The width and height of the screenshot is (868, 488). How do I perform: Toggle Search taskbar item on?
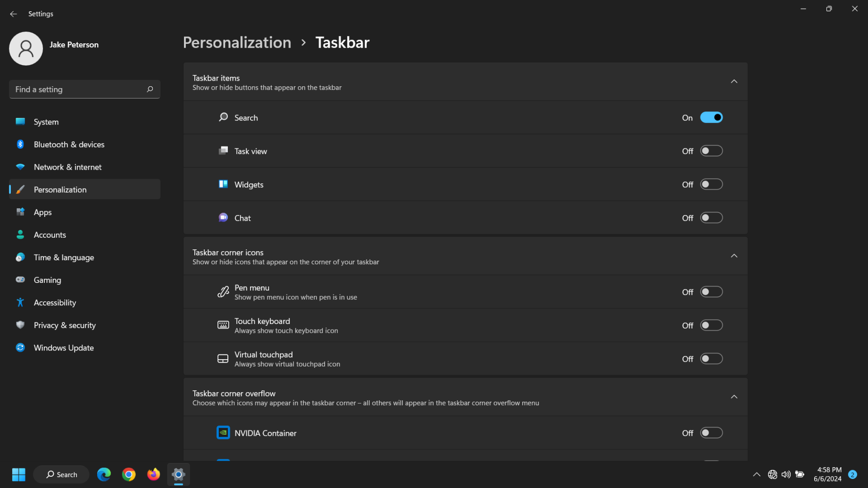710,118
